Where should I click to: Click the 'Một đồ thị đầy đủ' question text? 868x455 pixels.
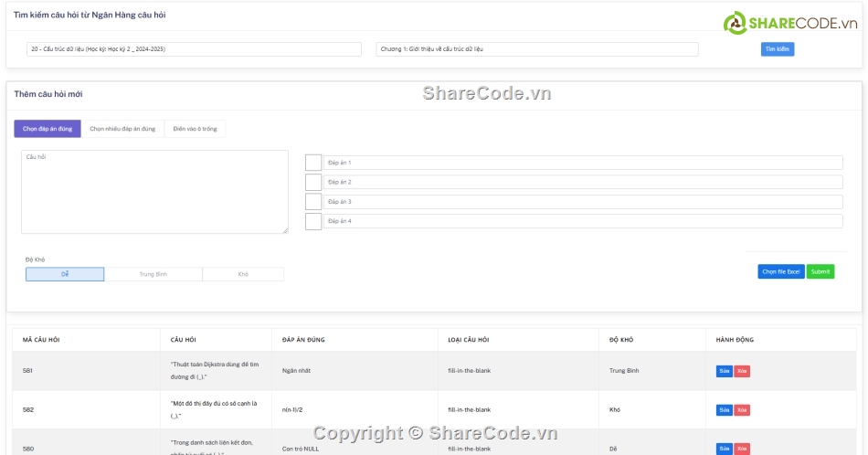click(x=214, y=410)
